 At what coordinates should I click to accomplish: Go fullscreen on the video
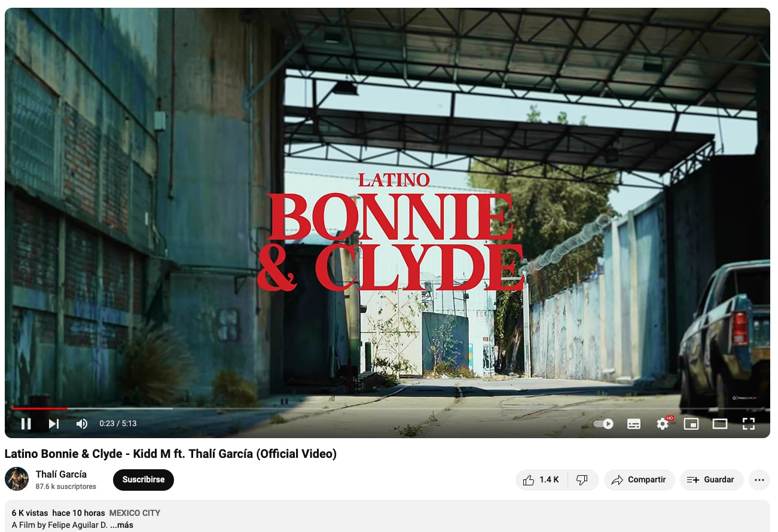[x=749, y=424]
